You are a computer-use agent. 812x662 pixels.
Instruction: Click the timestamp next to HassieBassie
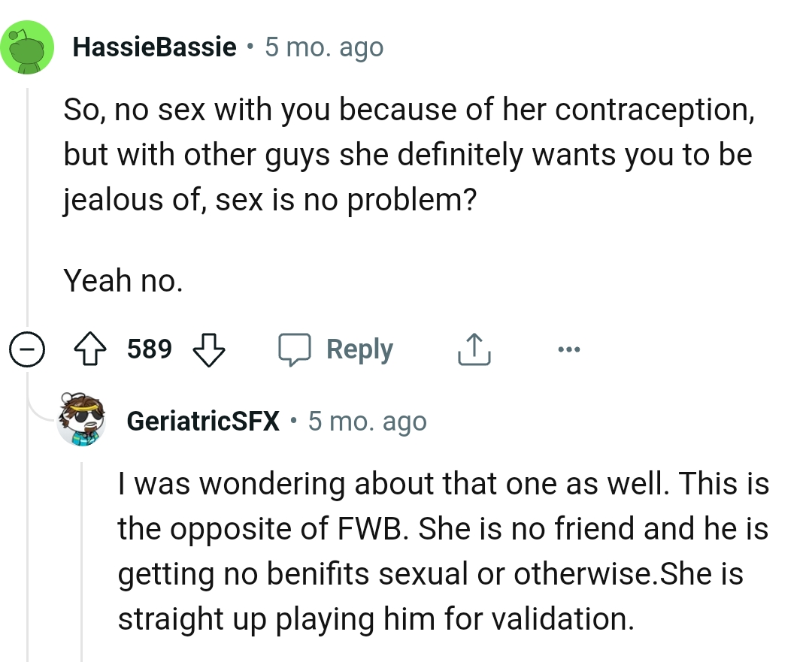click(323, 47)
